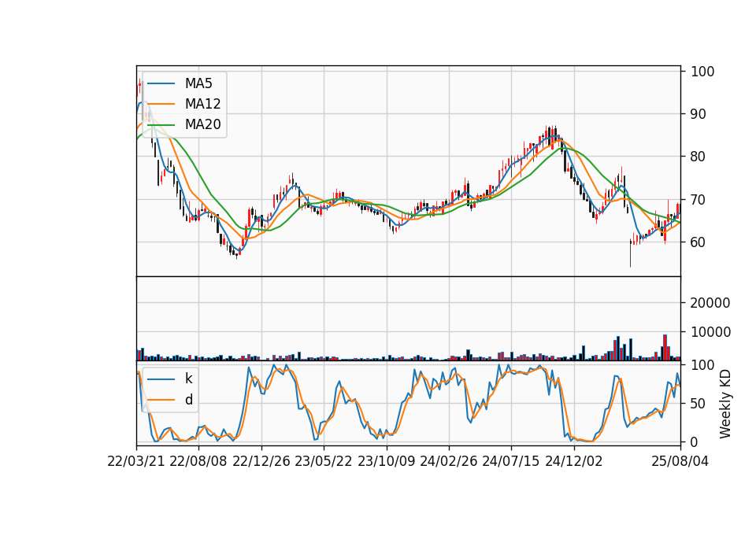The height and width of the screenshot is (543, 756).
Task: Click the price axis value 80
Action: coord(699,157)
